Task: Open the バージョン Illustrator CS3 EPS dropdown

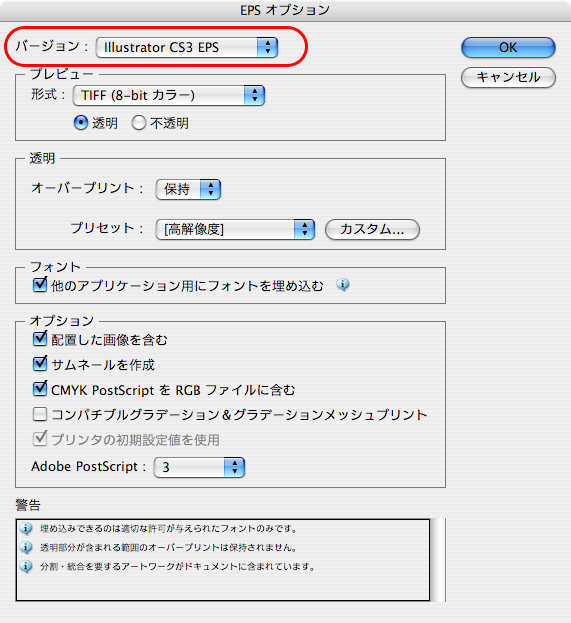Action: click(x=187, y=47)
